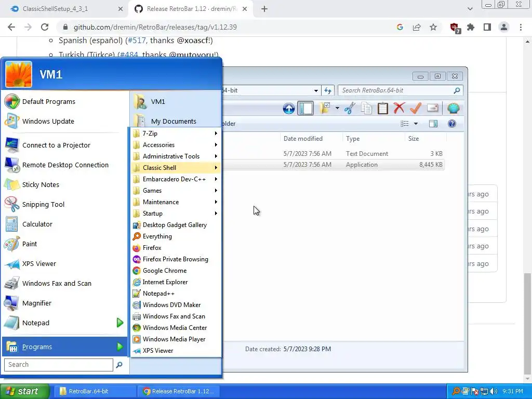Open Paint from start menu
Image resolution: width=532 pixels, height=399 pixels.
(x=64, y=244)
